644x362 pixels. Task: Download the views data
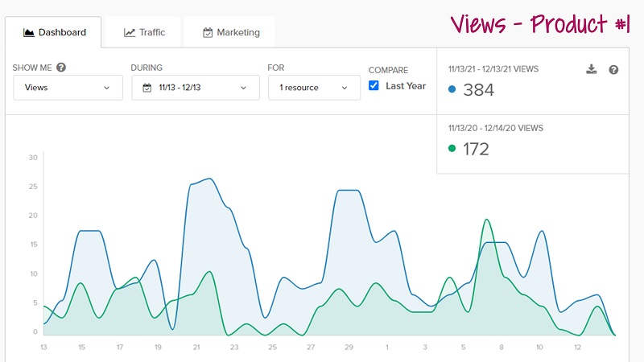coord(592,69)
